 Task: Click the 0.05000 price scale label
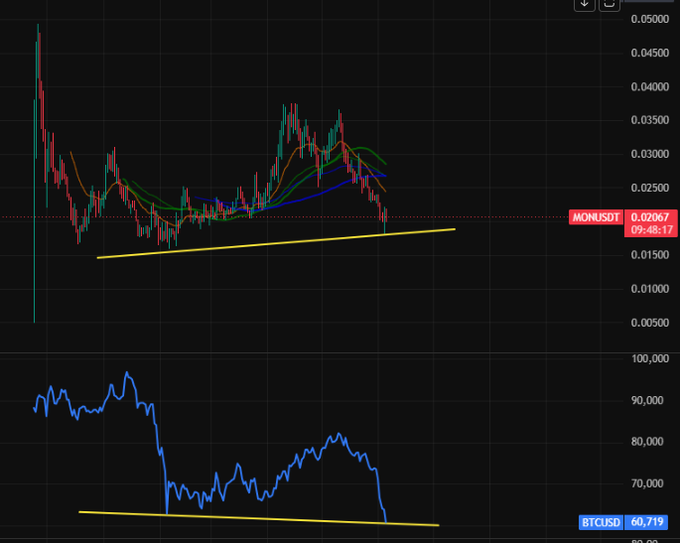point(650,19)
